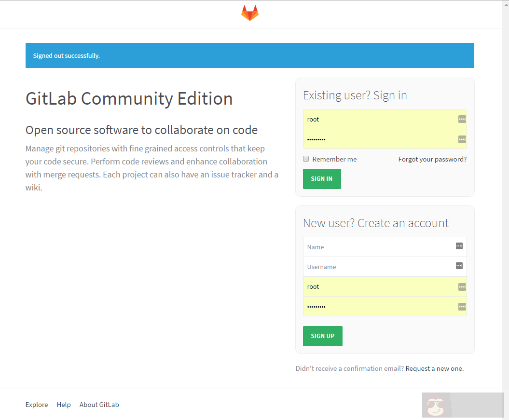Open the About GitLab footer link
The height and width of the screenshot is (420, 509).
(99, 405)
